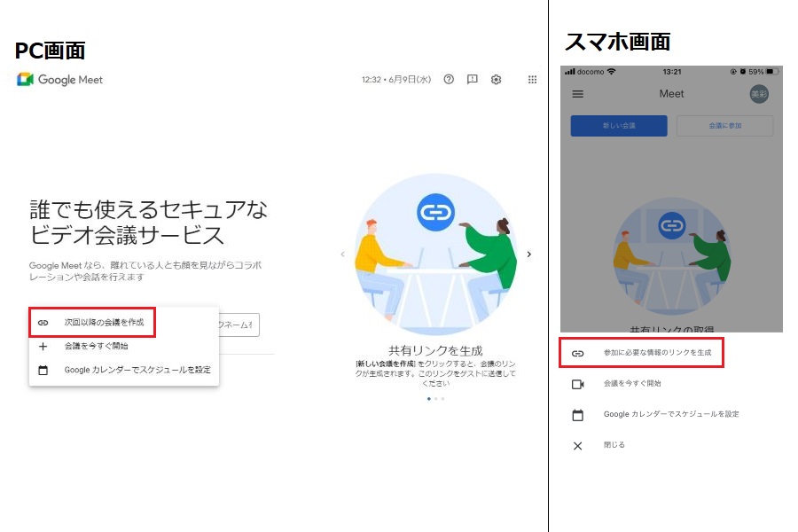The height and width of the screenshot is (532, 798).
Task: Tap the profile avatar on the phone screen
Action: click(x=759, y=94)
